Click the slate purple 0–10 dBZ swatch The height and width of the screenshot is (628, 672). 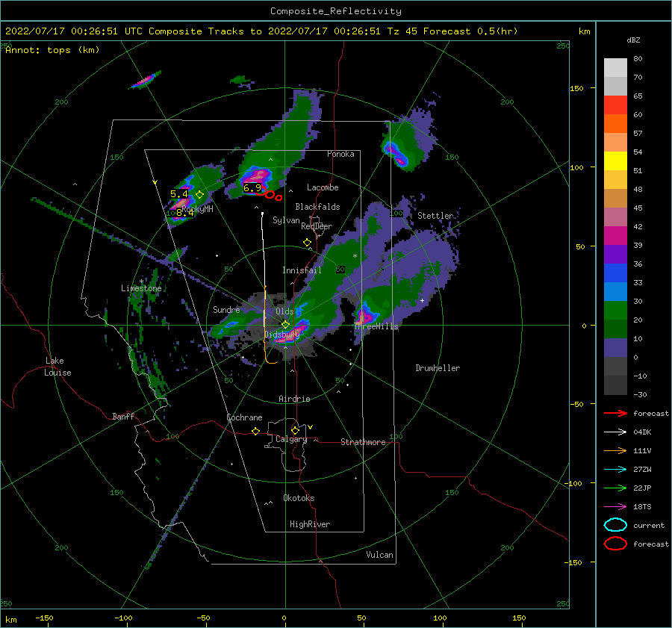(x=615, y=348)
